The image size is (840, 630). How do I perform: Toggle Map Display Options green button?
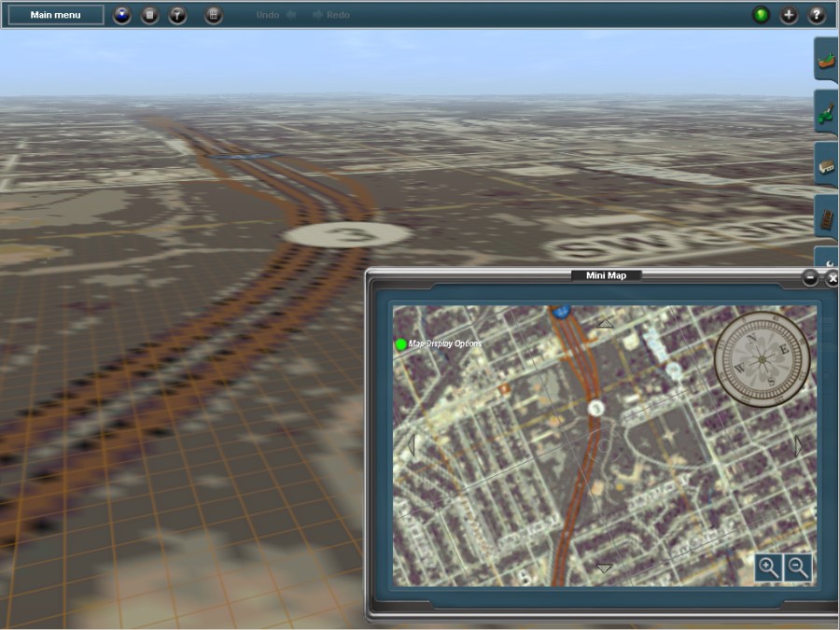[401, 344]
